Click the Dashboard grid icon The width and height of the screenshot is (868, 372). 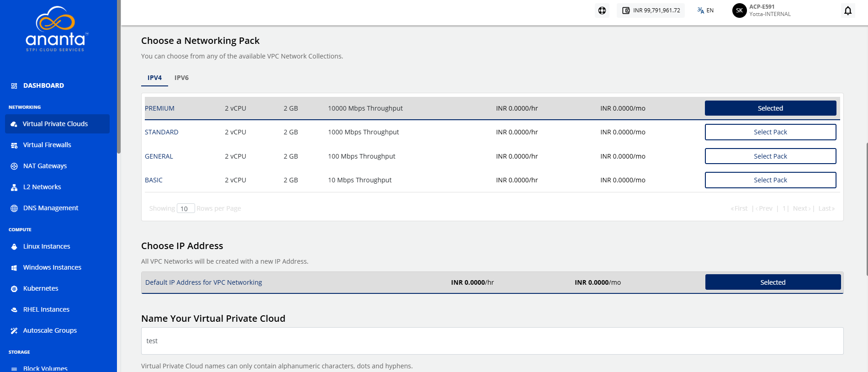(x=14, y=86)
